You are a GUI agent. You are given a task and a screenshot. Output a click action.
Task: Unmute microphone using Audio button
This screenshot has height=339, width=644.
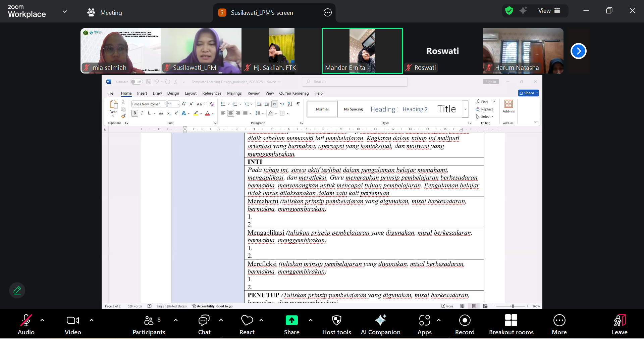26,324
